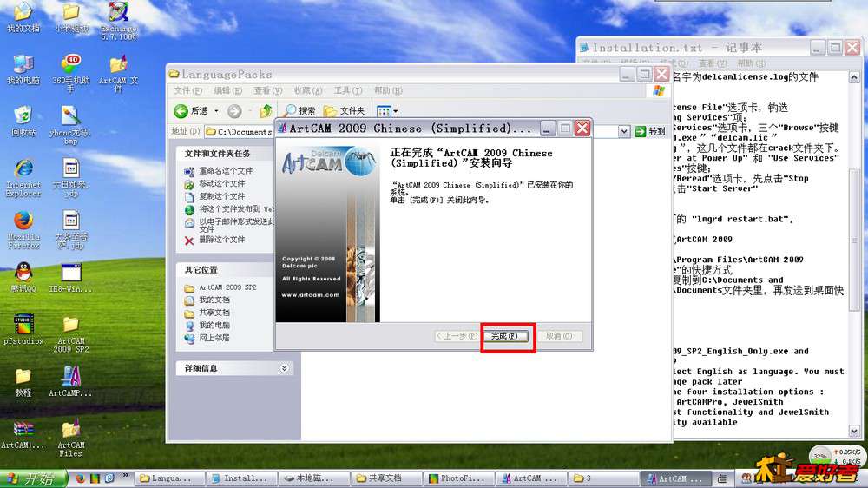Click the 上一步 back button in installer
The height and width of the screenshot is (488, 868).
457,336
